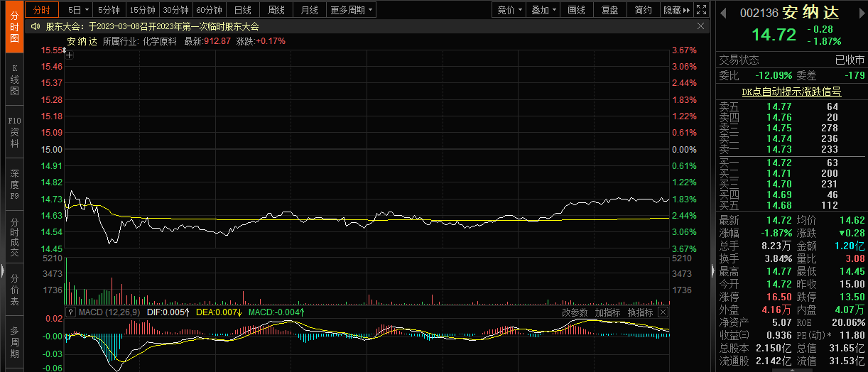868x372 pixels.
Task: Open the F10资料 sidebar tab
Action: pyautogui.click(x=13, y=132)
